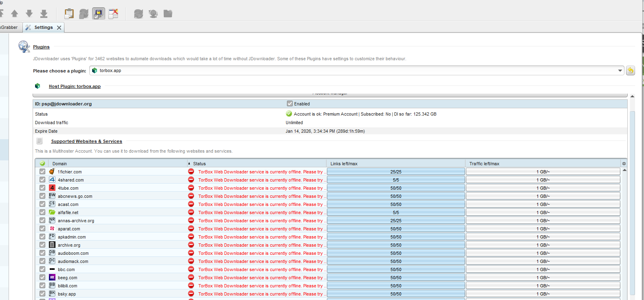Screen dimensions: 644x300
Task: Click the dark folder icon in toolbar
Action: coord(168,14)
